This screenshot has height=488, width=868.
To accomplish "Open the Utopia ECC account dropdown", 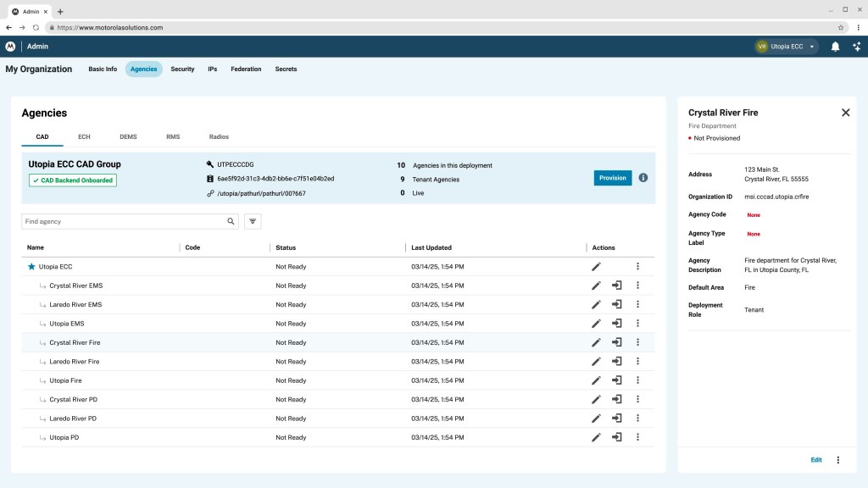I will 787,47.
